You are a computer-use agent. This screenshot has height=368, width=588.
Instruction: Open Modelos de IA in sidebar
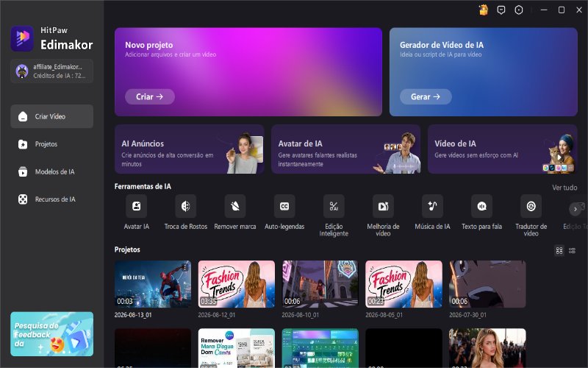[x=51, y=171]
